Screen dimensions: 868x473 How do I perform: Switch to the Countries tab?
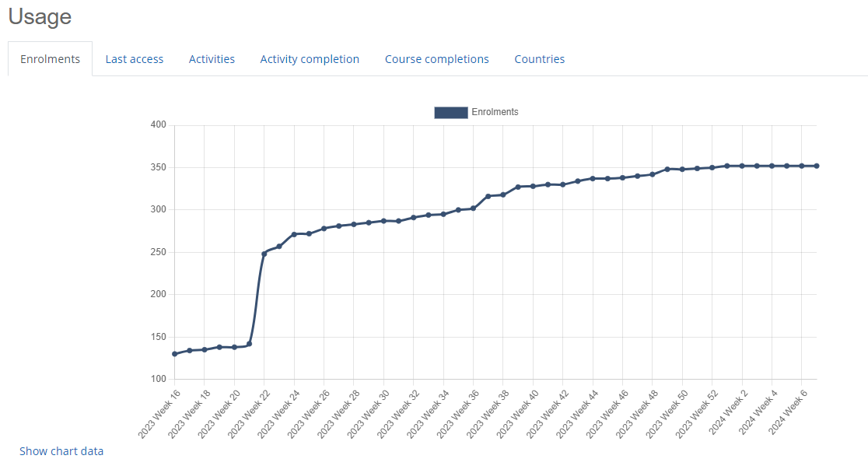pos(539,59)
